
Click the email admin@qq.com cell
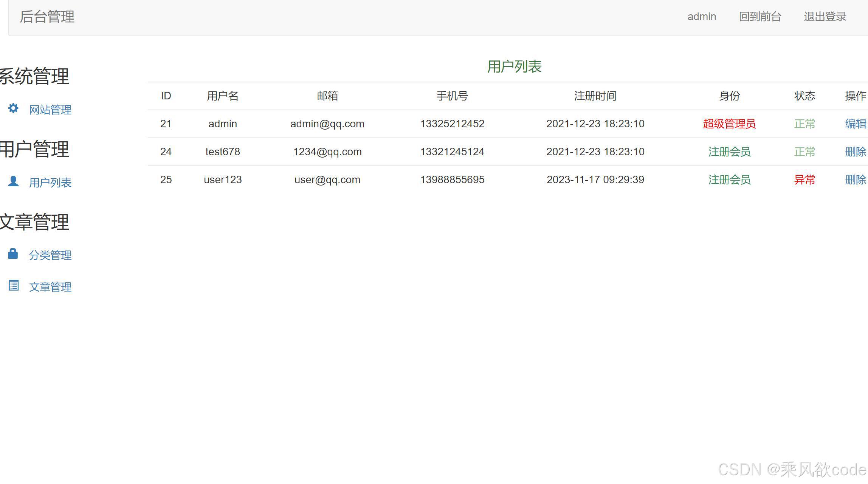[x=327, y=124]
